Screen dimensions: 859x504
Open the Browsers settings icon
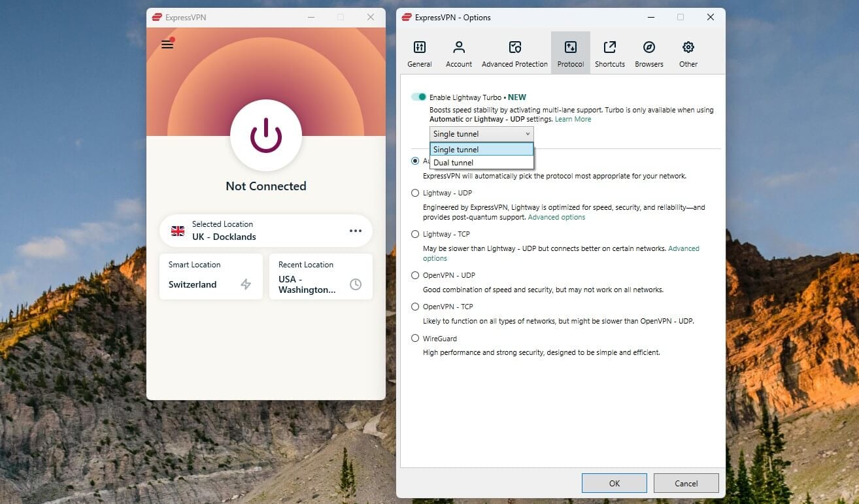pos(648,52)
